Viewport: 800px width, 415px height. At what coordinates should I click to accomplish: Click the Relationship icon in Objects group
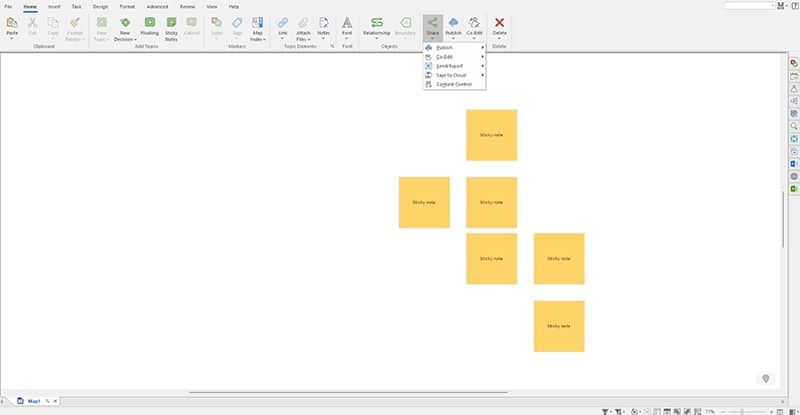coord(376,22)
